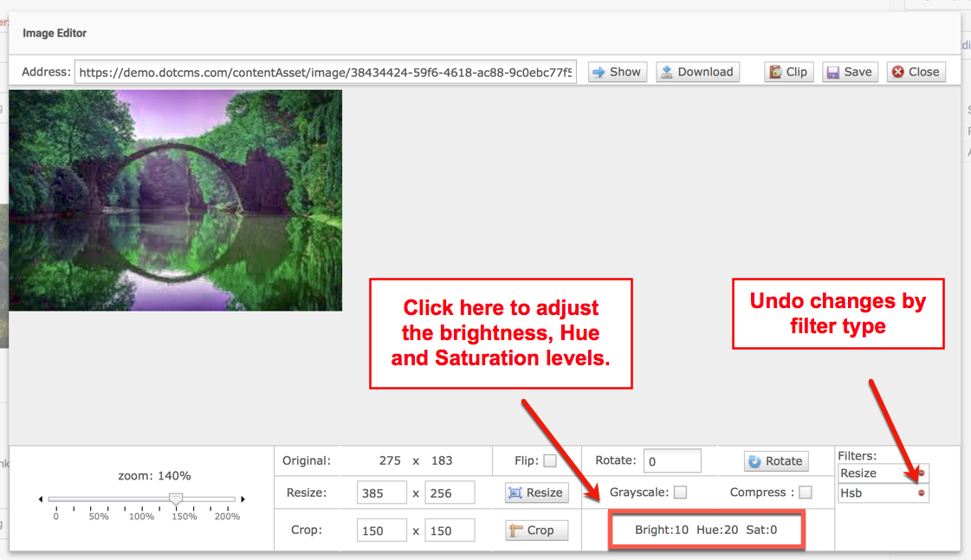971x560 pixels.
Task: Remove the Hsb filter via red icon
Action: (921, 493)
